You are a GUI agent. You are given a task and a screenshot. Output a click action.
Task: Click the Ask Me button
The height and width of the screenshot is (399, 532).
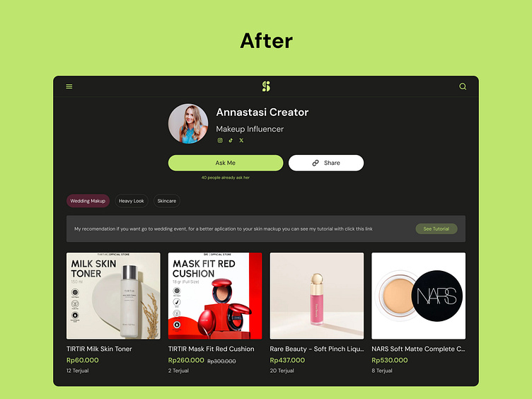pos(226,163)
